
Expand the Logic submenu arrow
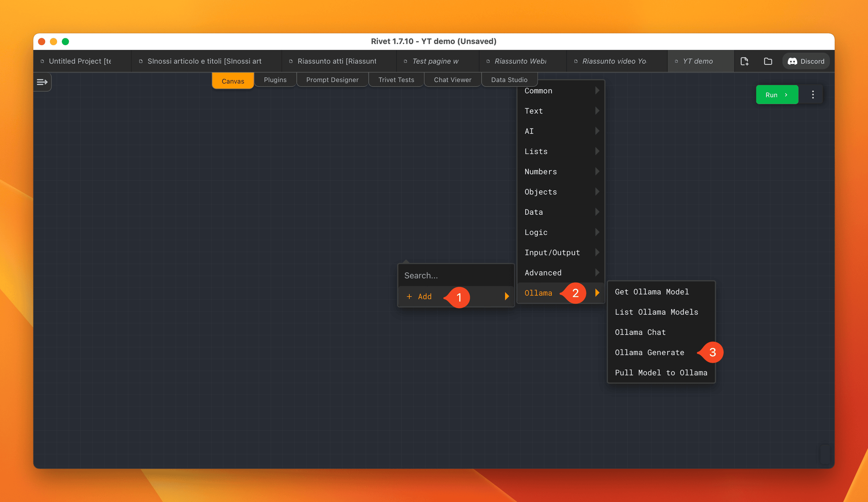point(597,232)
